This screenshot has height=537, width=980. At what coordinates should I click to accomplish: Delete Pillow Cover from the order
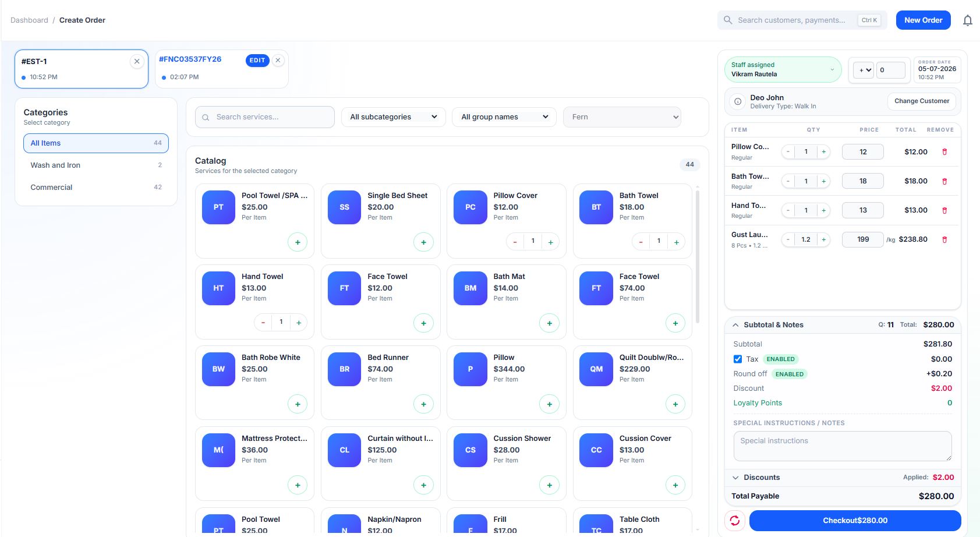point(944,152)
